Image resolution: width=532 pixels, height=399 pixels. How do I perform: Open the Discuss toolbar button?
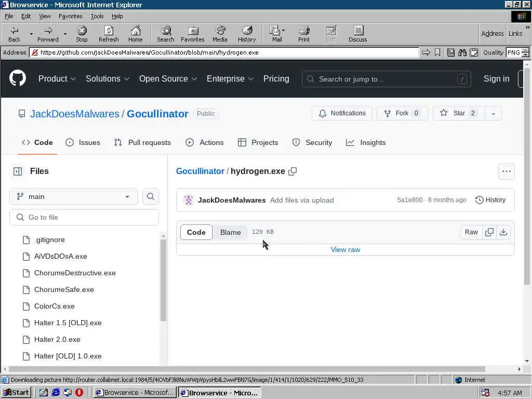357,34
